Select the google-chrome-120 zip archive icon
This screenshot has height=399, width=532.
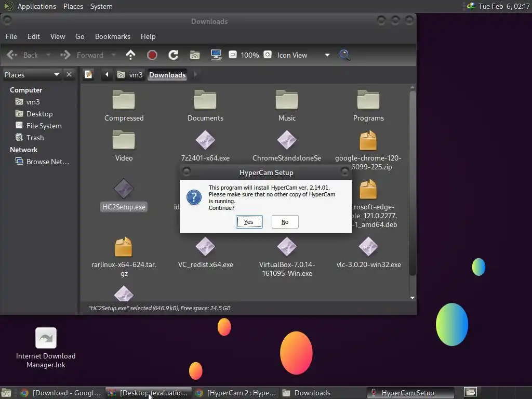click(368, 140)
